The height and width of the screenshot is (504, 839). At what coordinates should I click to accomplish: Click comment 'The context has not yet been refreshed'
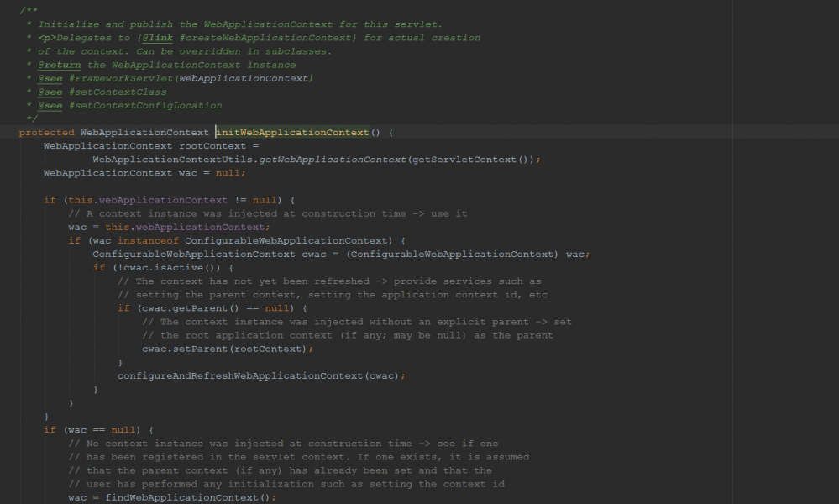pos(329,281)
